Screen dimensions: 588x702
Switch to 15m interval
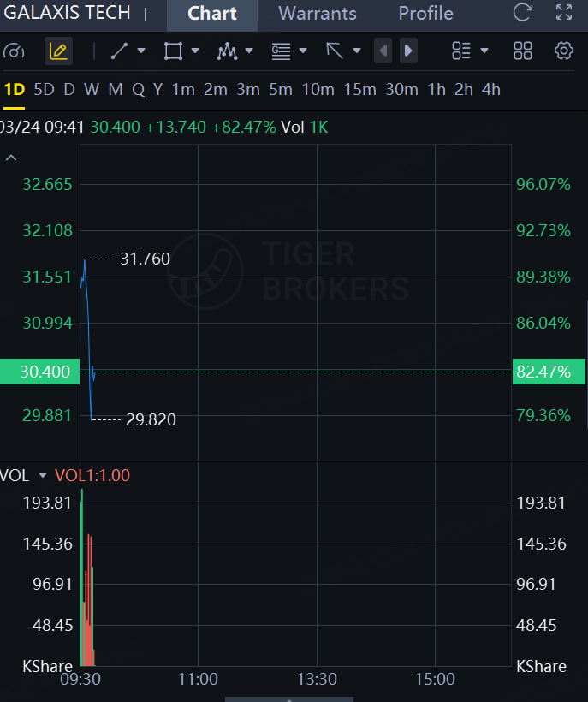[360, 89]
